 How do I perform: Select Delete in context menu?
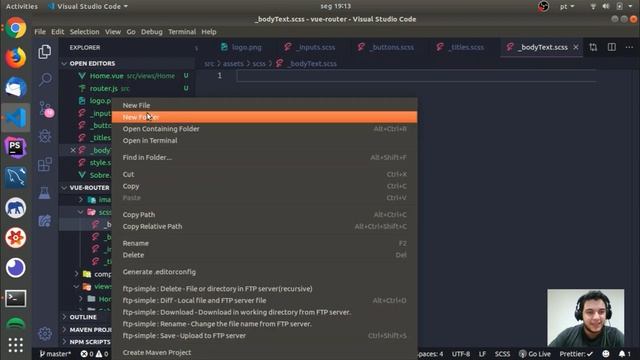click(264, 255)
